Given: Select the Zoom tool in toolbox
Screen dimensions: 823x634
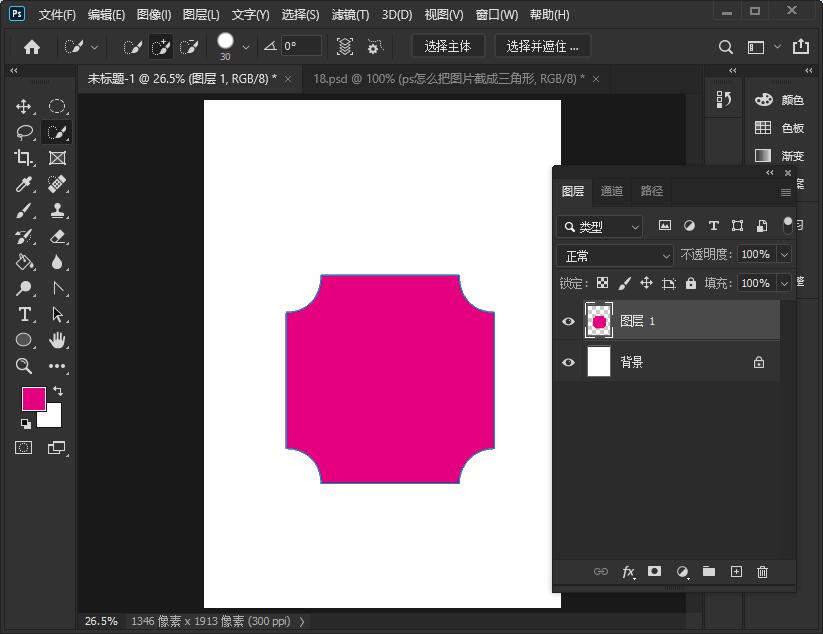Looking at the screenshot, I should (x=24, y=366).
